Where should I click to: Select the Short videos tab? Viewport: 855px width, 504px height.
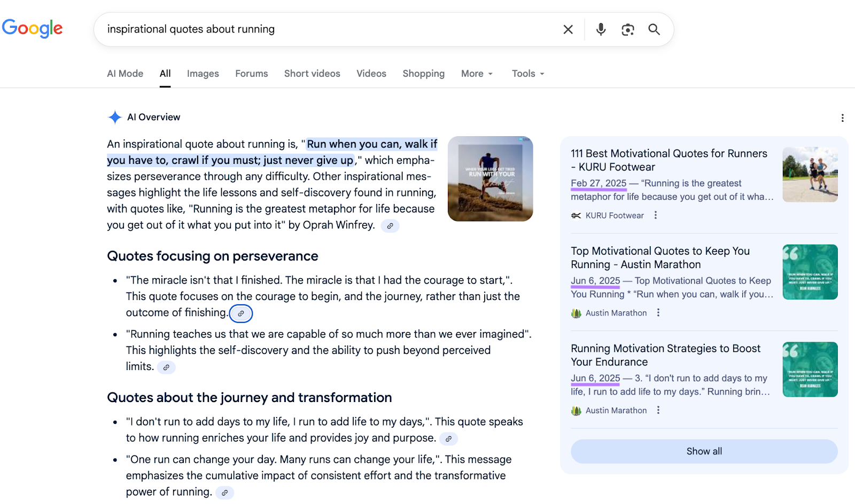(x=312, y=73)
